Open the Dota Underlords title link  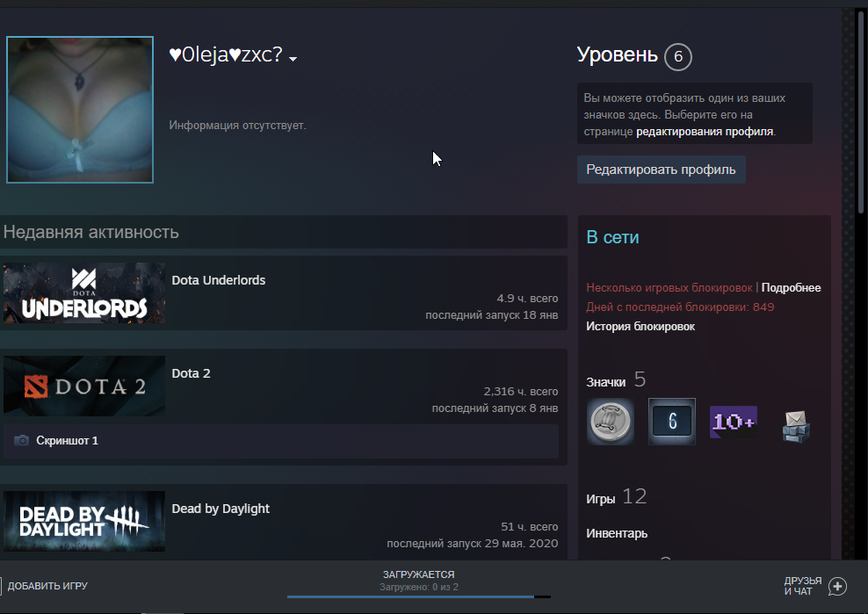point(218,280)
